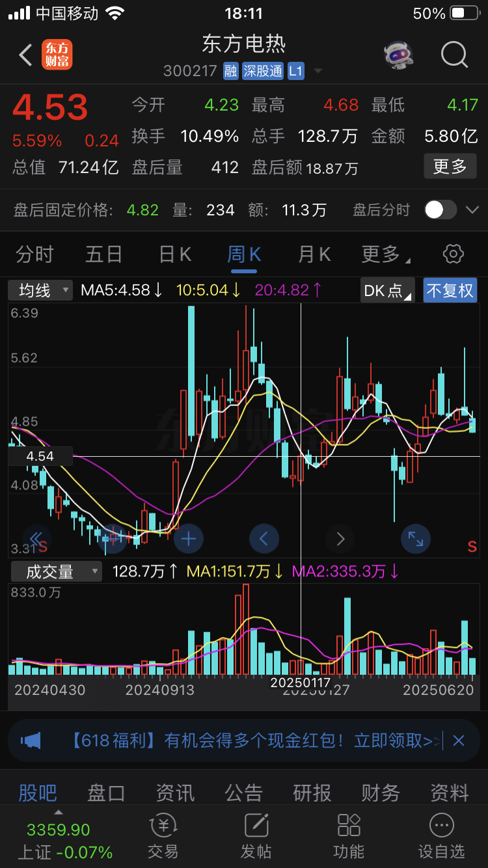The image size is (488, 868).
Task: Open the DK点 selector
Action: click(388, 290)
